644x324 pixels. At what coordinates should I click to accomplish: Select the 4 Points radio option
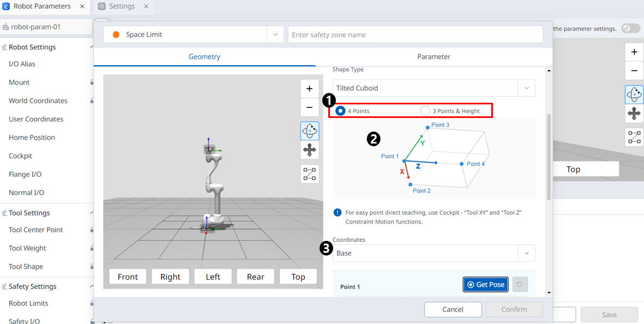pyautogui.click(x=341, y=111)
